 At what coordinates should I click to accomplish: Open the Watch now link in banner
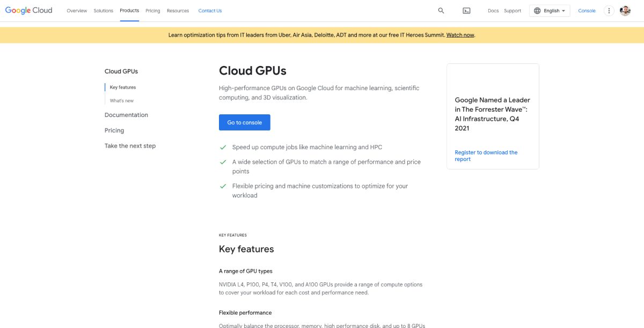coord(459,34)
